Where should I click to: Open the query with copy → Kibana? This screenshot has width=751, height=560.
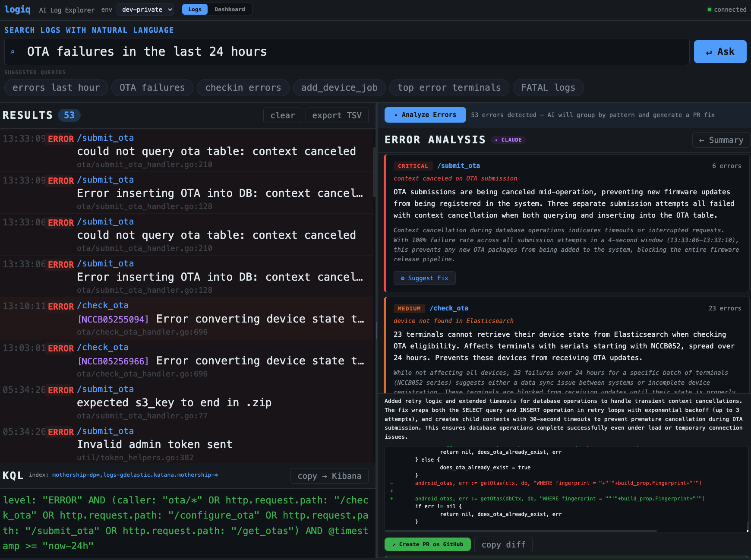329,476
